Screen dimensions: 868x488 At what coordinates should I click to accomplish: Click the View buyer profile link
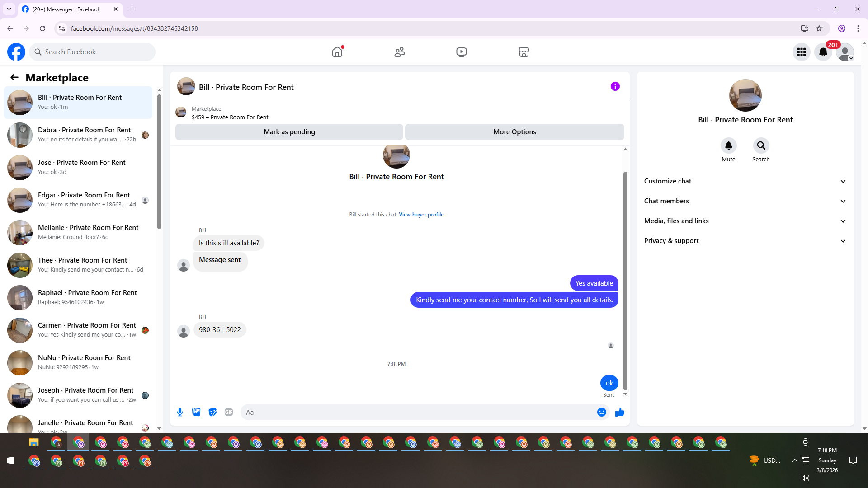click(421, 215)
